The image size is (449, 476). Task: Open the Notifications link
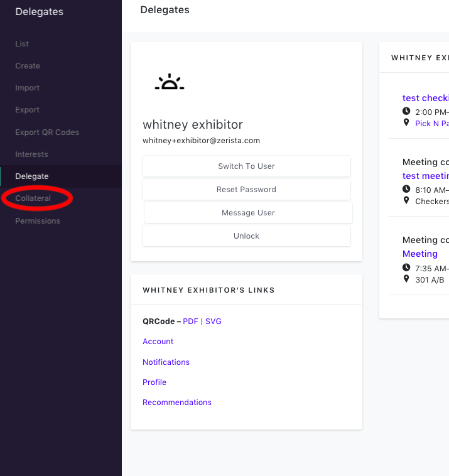click(166, 362)
